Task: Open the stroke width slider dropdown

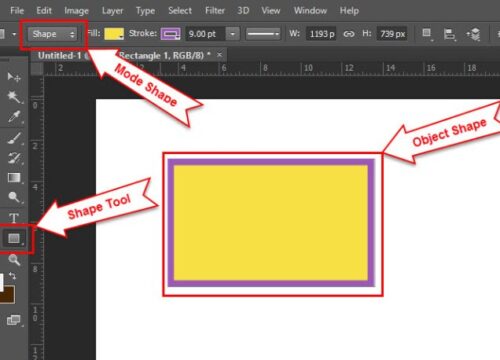Action: 233,34
